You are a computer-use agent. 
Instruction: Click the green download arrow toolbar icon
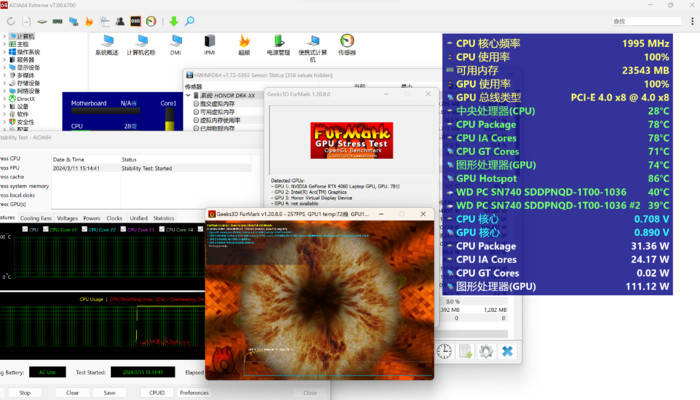click(174, 21)
